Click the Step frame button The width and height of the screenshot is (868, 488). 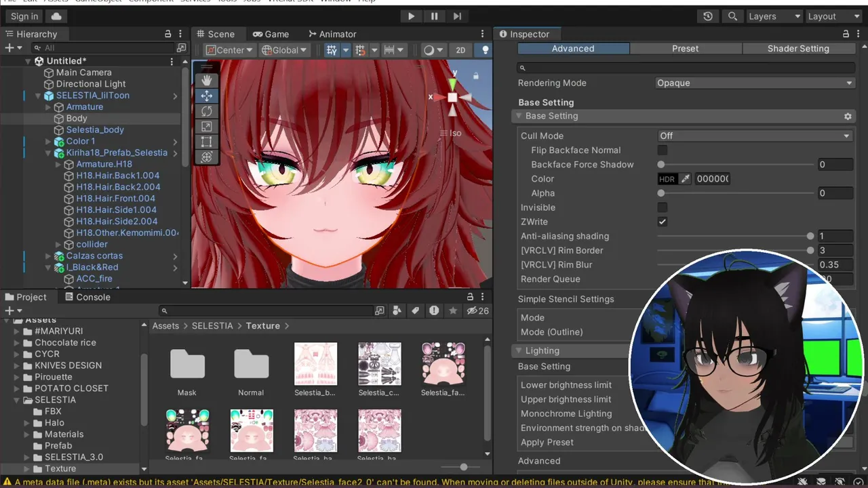click(457, 16)
